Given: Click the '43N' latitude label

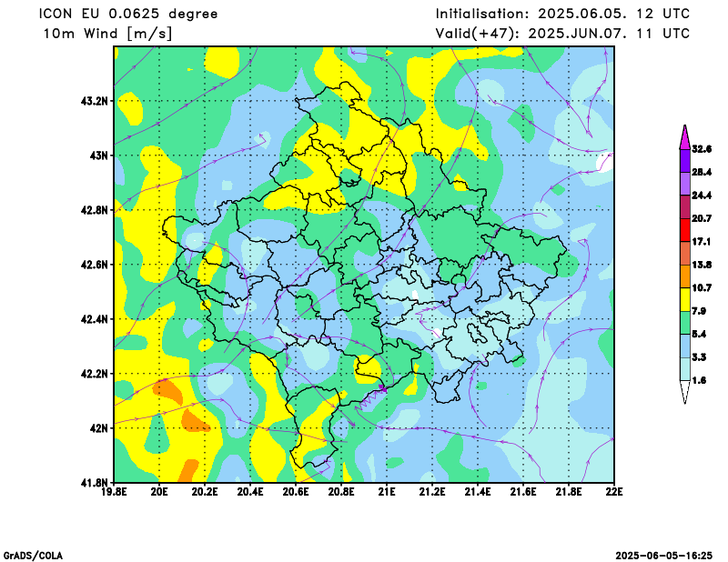Looking at the screenshot, I should click(99, 155).
